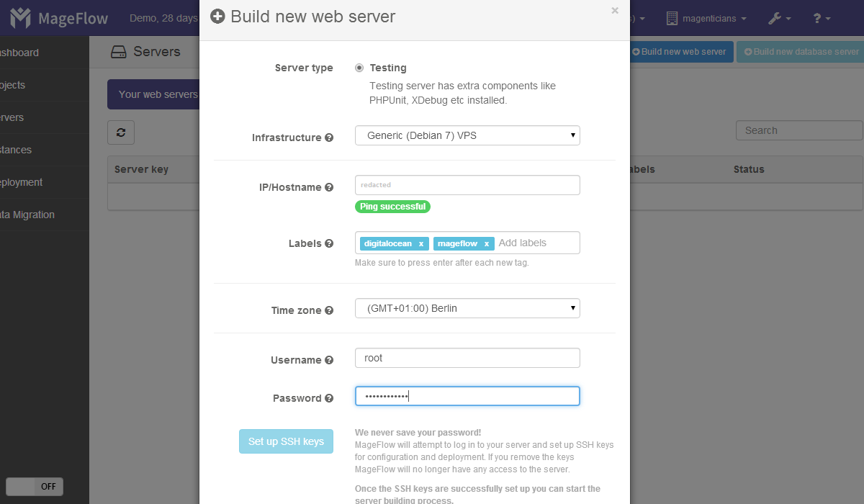Click the IP/Hostname input field
Screen dimensions: 864x504
point(467,185)
